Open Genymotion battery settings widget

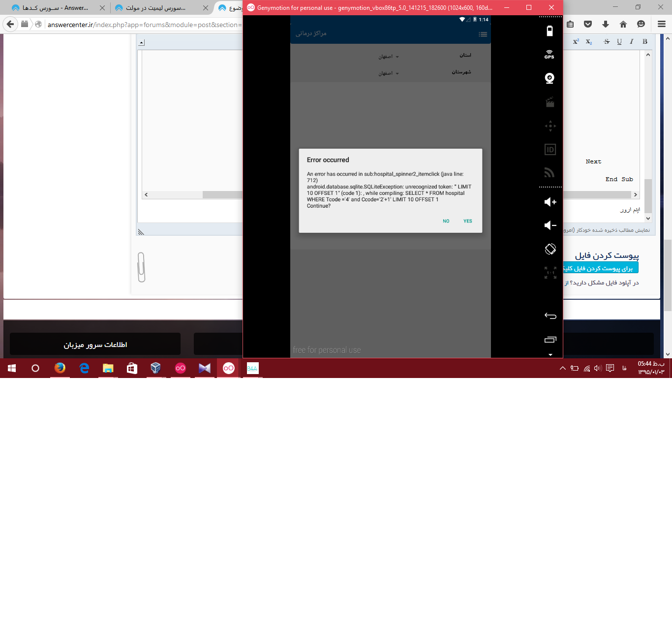click(x=550, y=31)
